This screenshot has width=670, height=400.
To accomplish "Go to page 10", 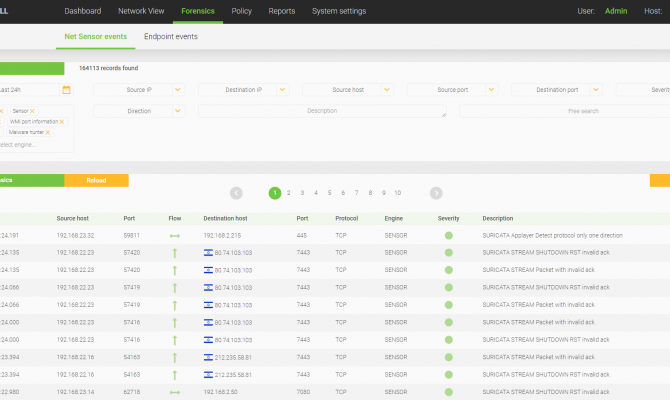I will click(x=397, y=193).
